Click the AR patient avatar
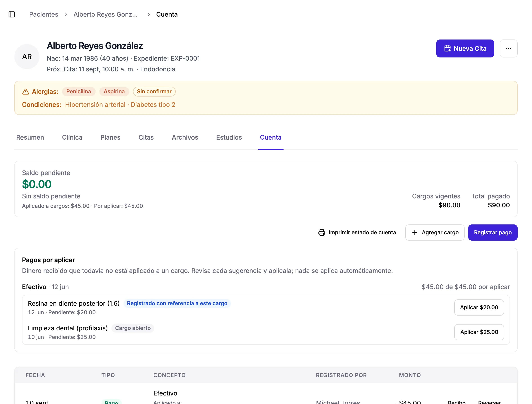The width and height of the screenshot is (532, 404). coord(27,57)
